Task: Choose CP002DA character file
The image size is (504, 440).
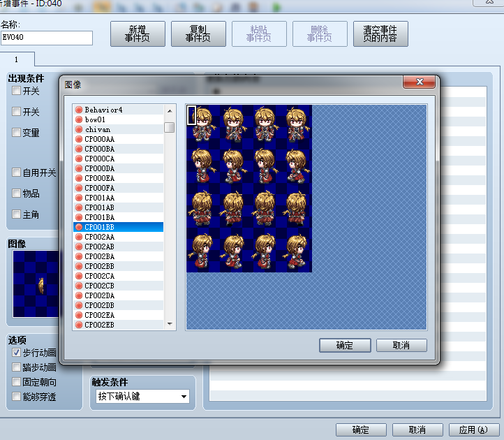Action: click(x=118, y=295)
